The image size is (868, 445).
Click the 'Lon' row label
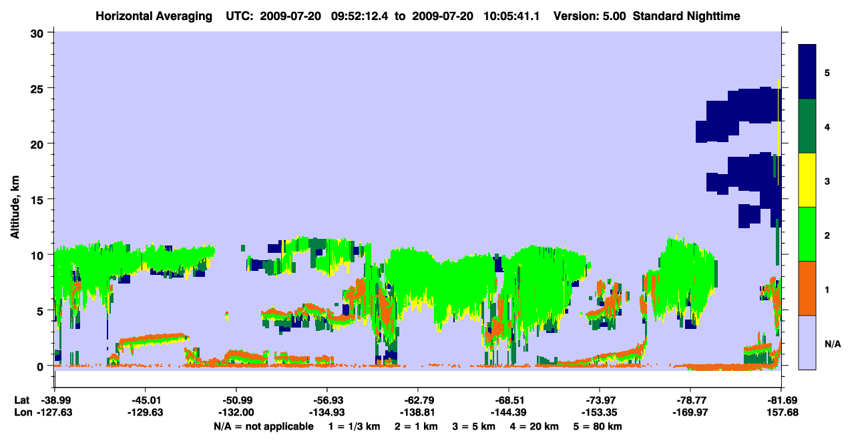coord(22,413)
